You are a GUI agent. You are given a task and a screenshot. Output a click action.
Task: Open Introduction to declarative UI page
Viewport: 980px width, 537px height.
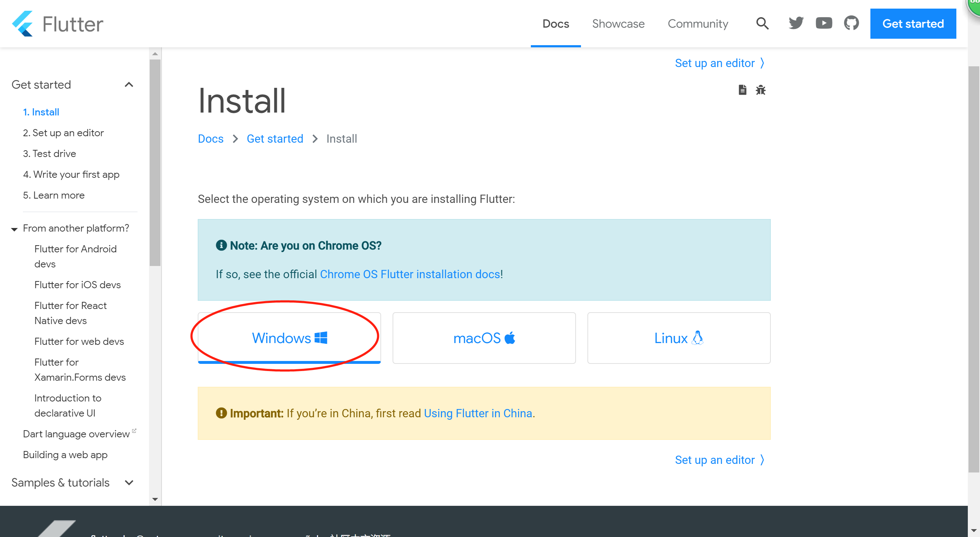68,405
